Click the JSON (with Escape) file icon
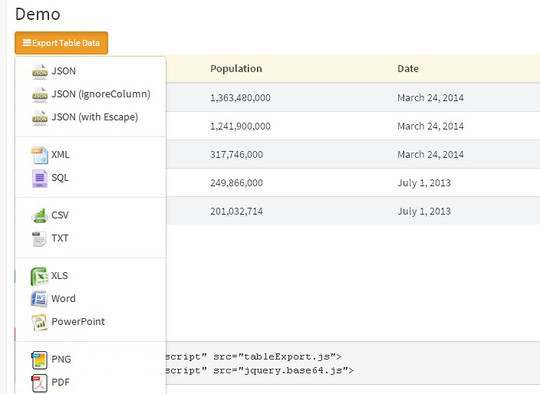The width and height of the screenshot is (540, 394). point(40,118)
